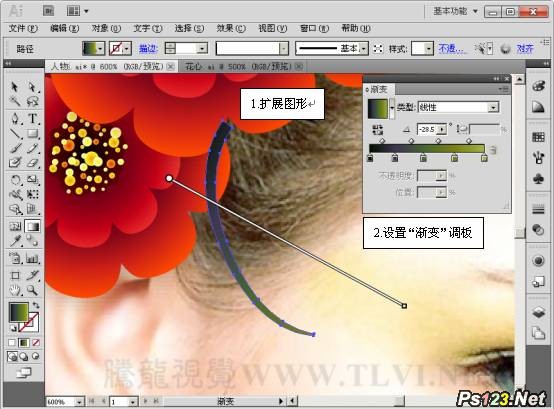Open the Layers panel icon in dock

point(538,312)
